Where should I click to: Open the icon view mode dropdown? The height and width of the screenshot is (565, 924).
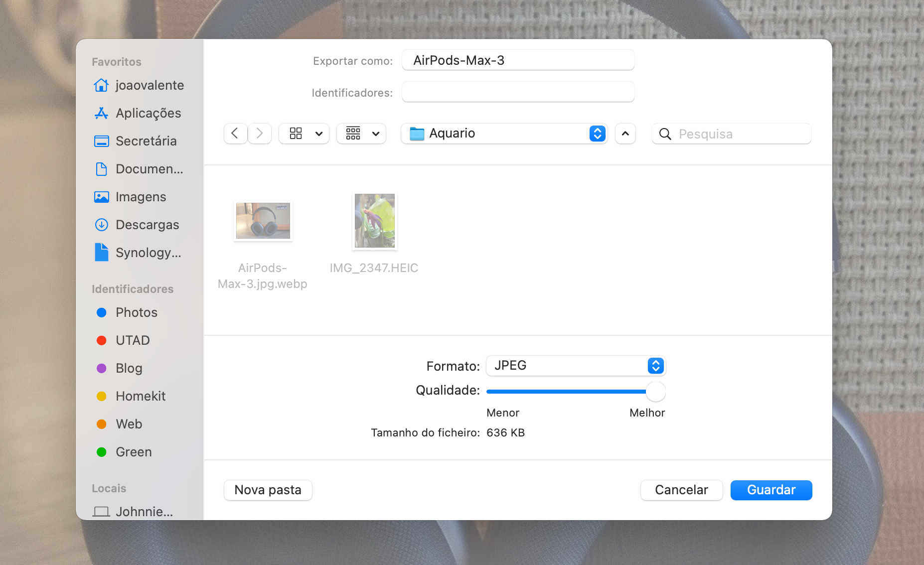[x=304, y=134]
